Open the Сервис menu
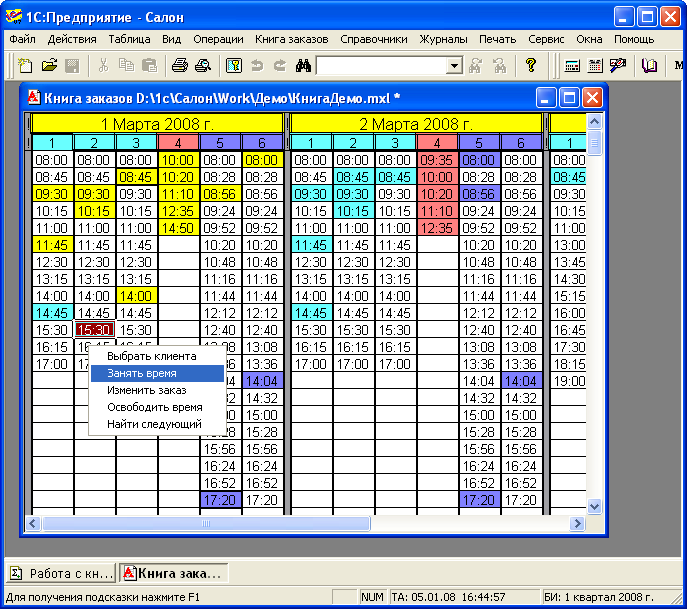The height and width of the screenshot is (609, 687). [546, 39]
